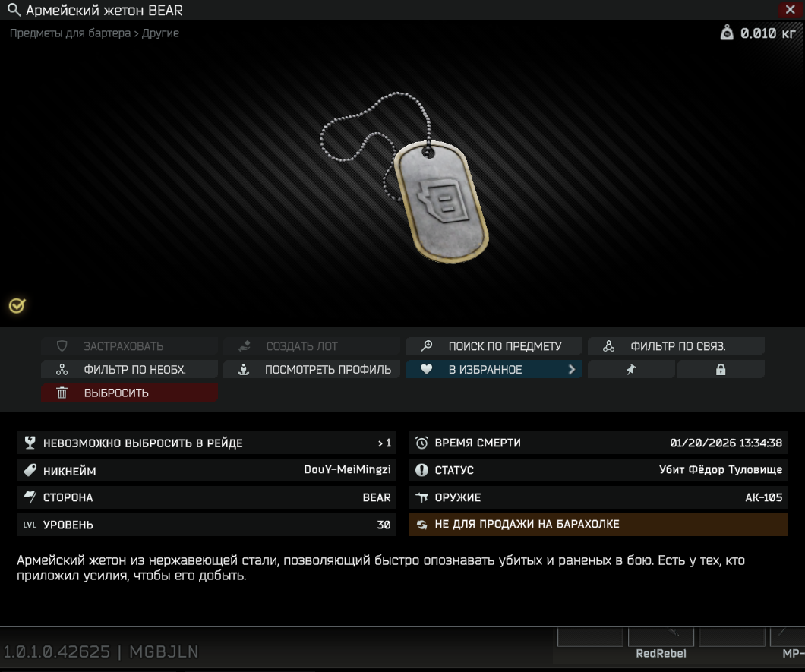Open 'Другие' breadcrumb category
This screenshot has width=805, height=672.
160,33
